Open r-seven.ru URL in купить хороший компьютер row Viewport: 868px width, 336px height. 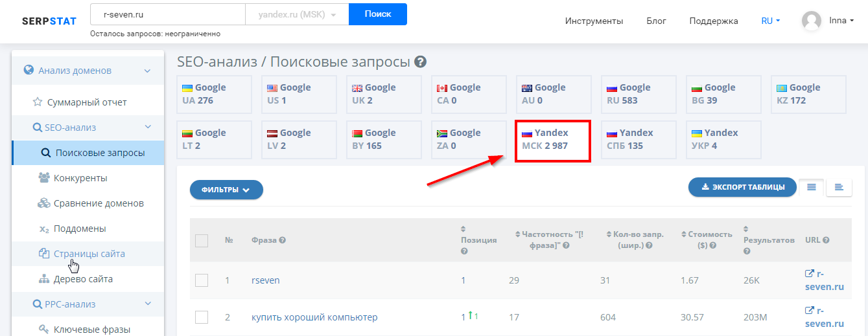(825, 317)
